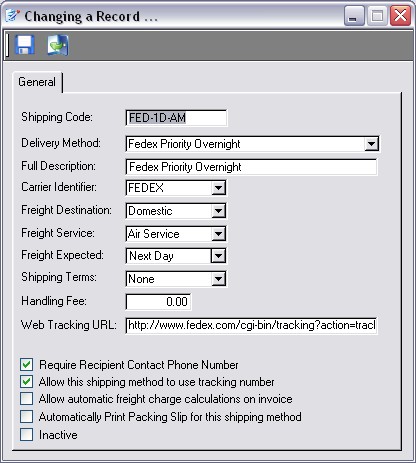Enable automatic freight charge calculations on invoice
Screen dimensions: 416x463
pyautogui.click(x=27, y=399)
